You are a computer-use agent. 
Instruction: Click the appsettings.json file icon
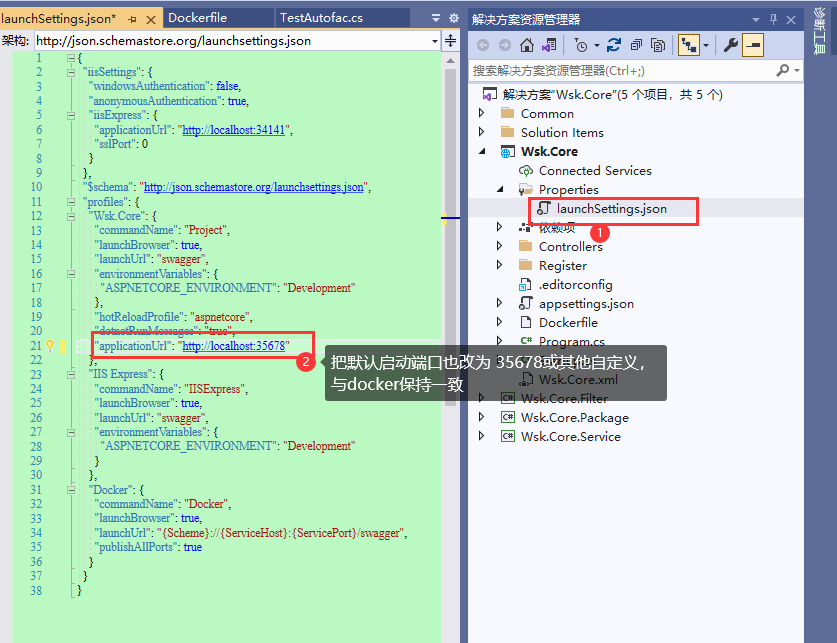pyautogui.click(x=526, y=304)
